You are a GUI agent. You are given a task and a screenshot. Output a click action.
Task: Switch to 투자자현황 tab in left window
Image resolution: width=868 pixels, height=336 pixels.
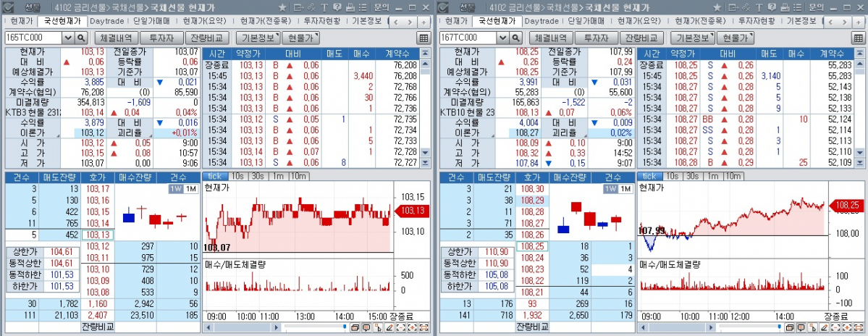tap(321, 21)
